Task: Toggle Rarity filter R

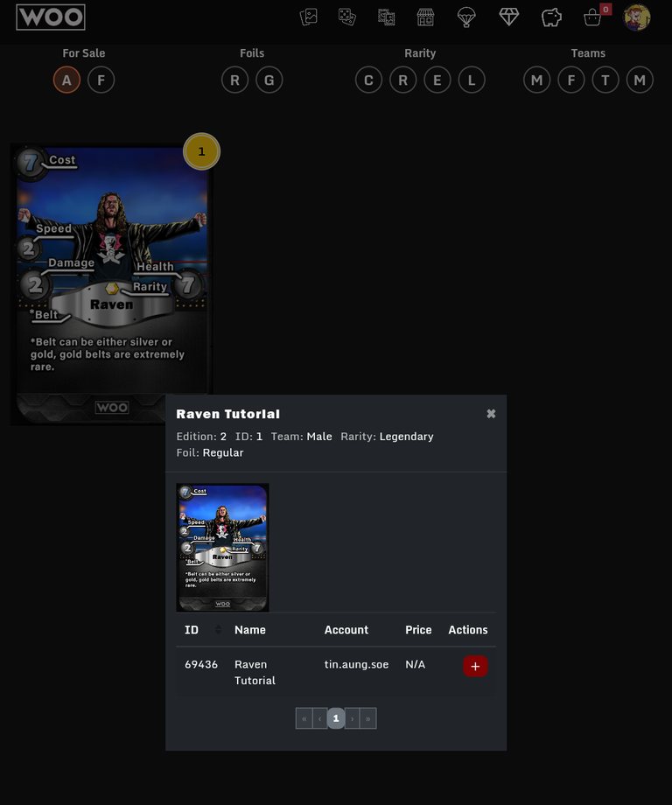Action: [x=403, y=80]
